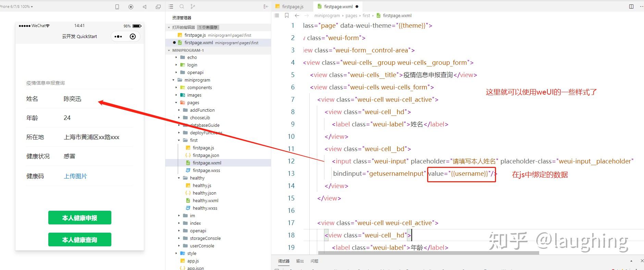
Task: Open the iPhone 6/7/8 device dropdown
Action: [16, 7]
